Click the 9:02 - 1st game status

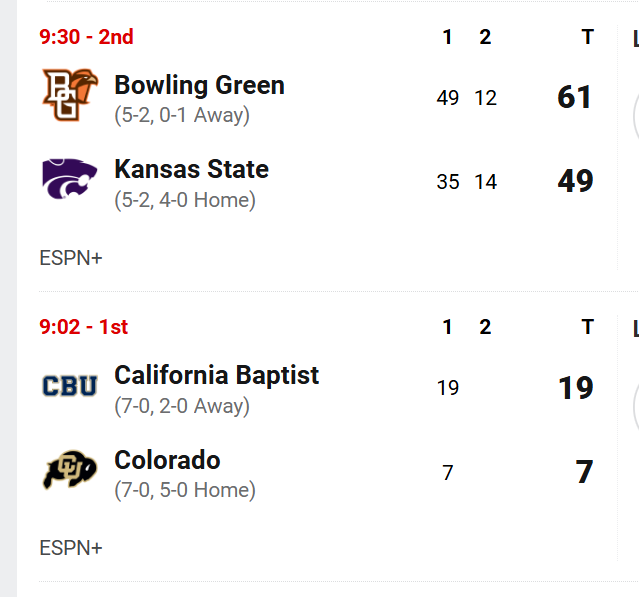[84, 327]
